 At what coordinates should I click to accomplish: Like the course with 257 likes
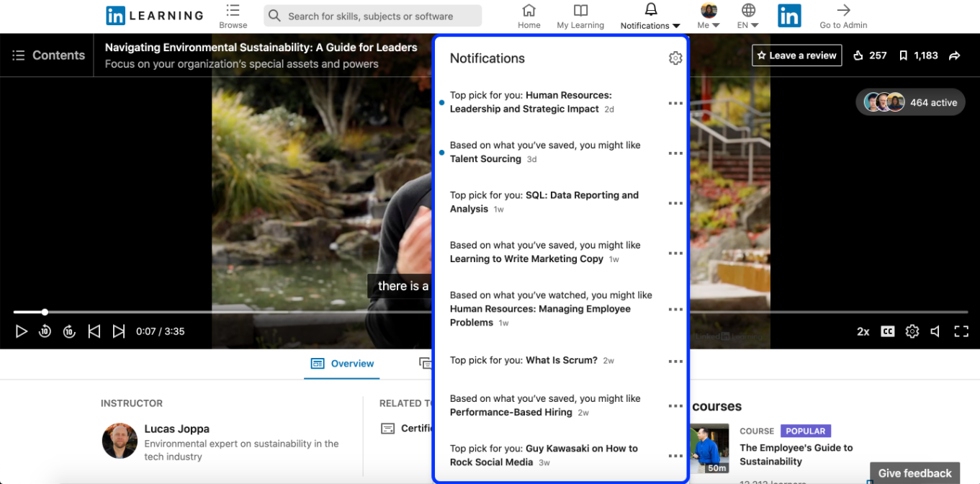tap(870, 55)
